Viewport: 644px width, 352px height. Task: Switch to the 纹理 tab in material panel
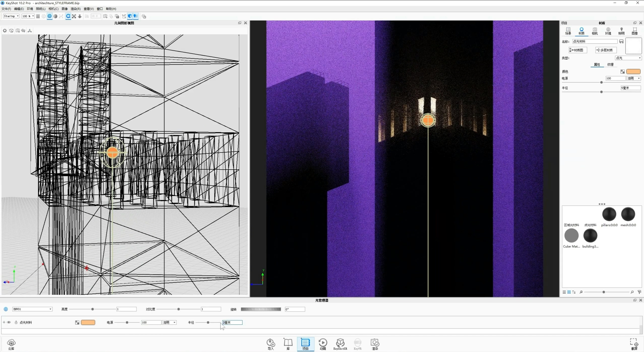[x=610, y=64]
